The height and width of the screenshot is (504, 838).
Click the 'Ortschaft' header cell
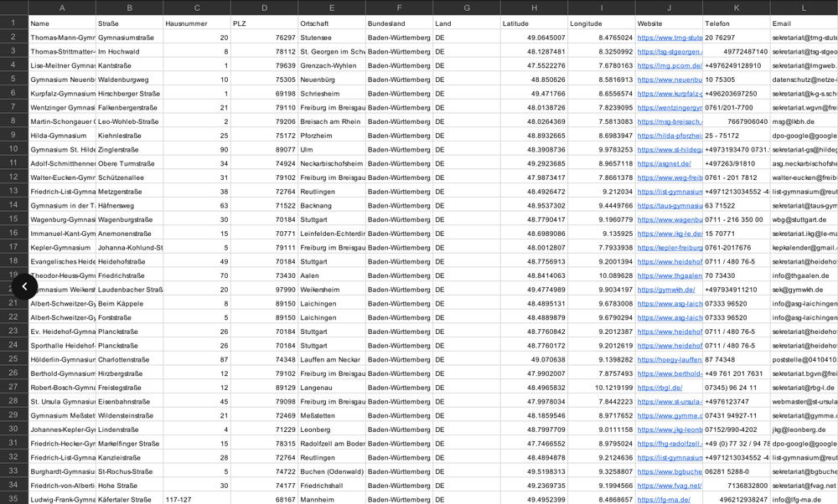332,23
